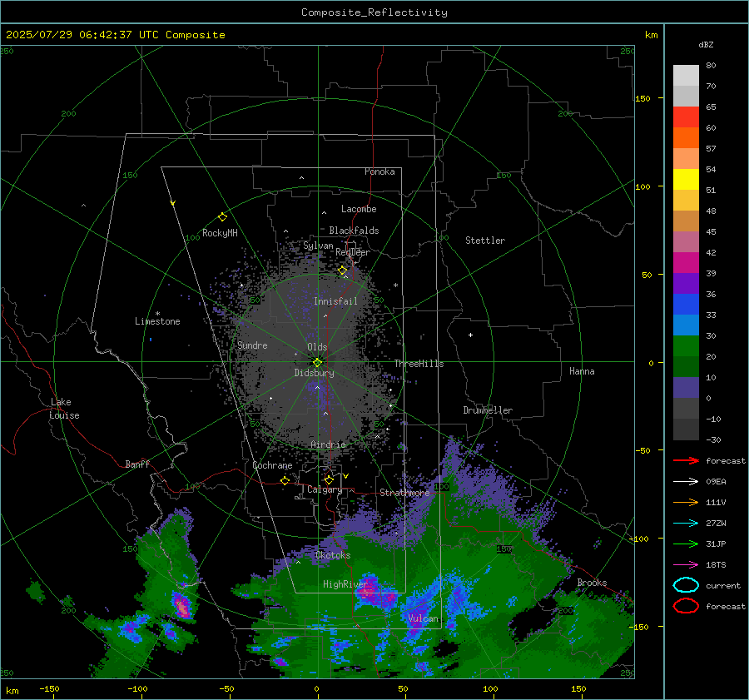The image size is (749, 700).
Task: Click the Ponoka city label
Action: tap(379, 171)
